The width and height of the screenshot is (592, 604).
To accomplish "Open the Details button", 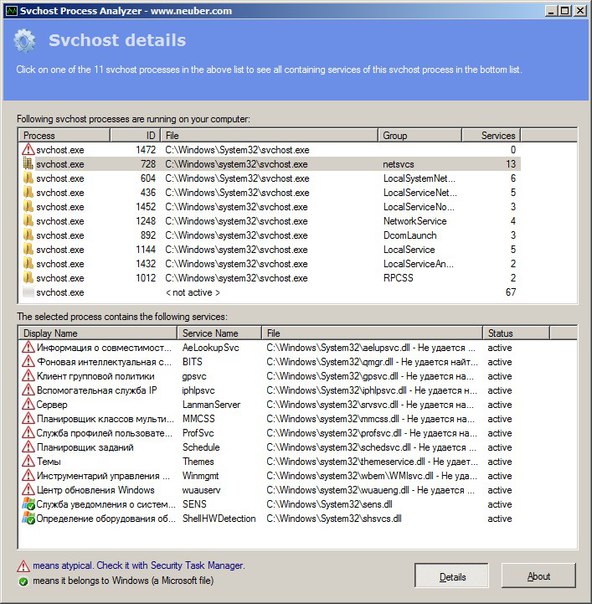I will click(451, 577).
